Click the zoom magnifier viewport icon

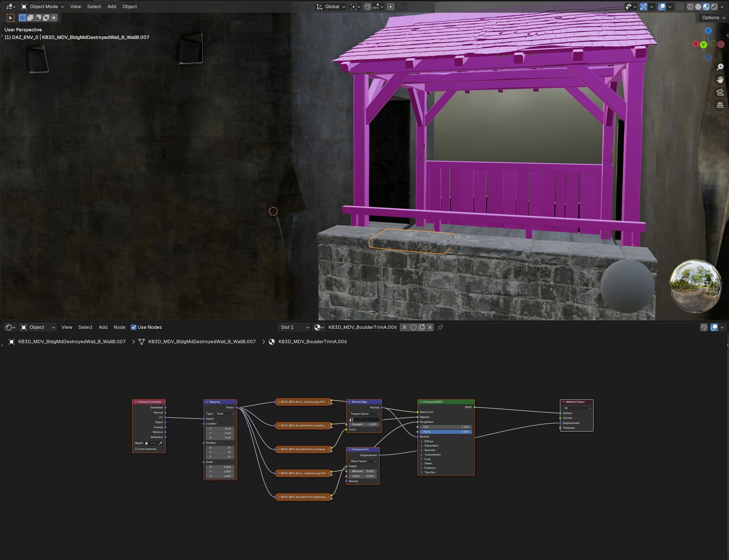point(720,67)
